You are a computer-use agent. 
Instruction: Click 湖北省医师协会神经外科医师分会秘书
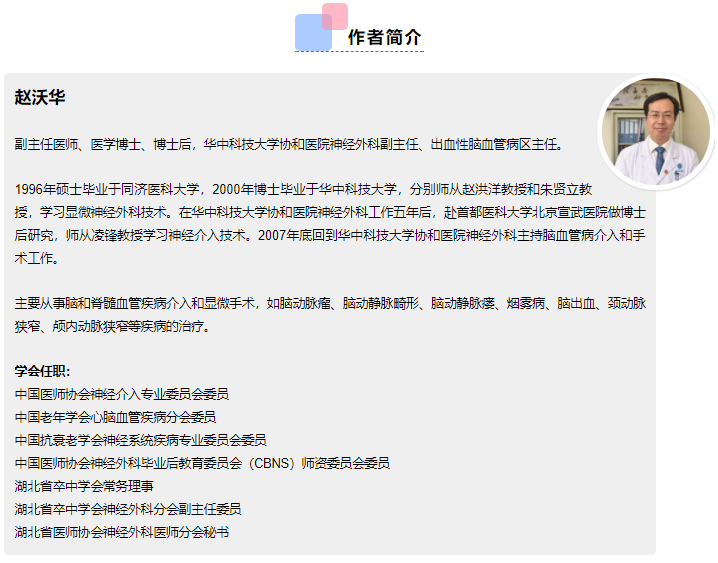coord(122,532)
